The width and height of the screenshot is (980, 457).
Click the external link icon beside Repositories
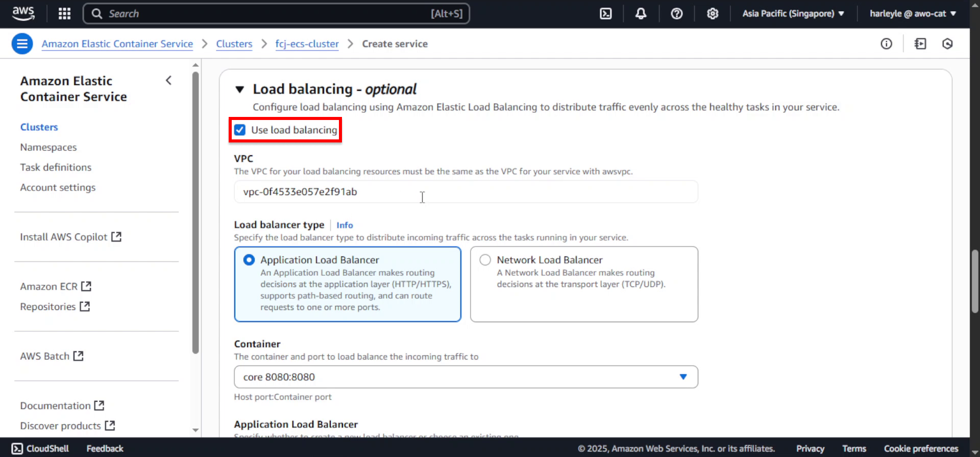pyautogui.click(x=85, y=306)
